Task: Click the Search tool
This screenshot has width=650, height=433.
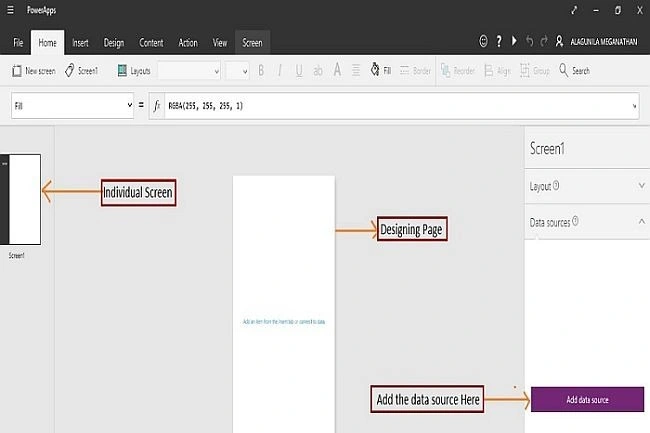Action: (574, 70)
